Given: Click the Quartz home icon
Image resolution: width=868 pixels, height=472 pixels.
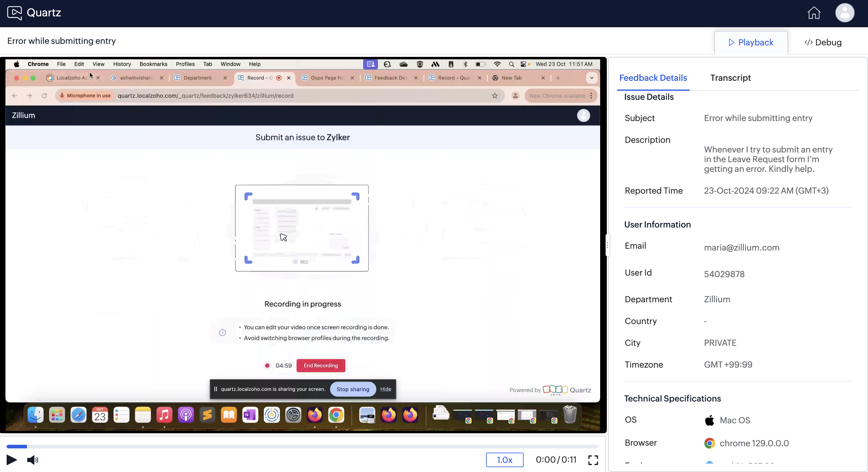Looking at the screenshot, I should point(814,13).
